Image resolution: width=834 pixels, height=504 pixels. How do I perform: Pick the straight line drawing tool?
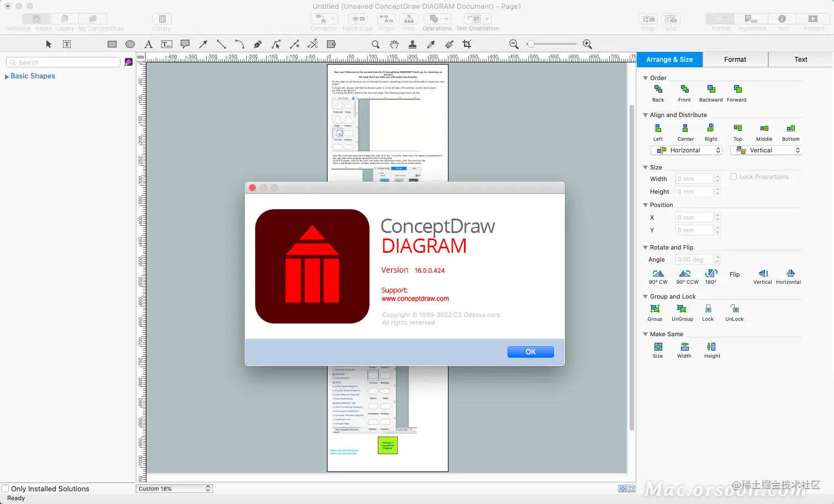[x=221, y=44]
